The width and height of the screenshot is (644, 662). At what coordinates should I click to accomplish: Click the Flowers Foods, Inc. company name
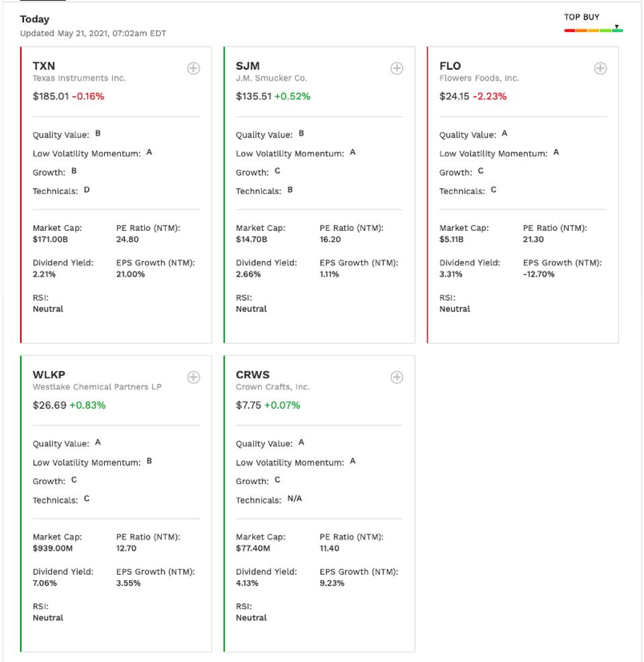coord(479,78)
